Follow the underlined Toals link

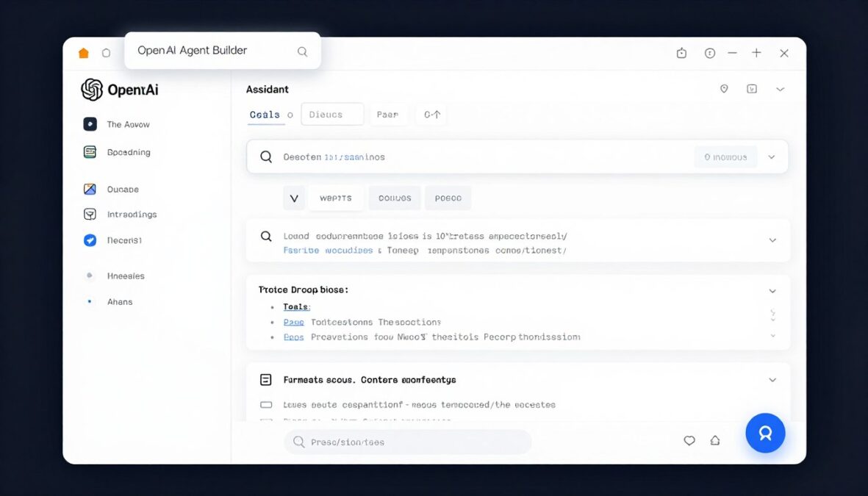tap(295, 306)
